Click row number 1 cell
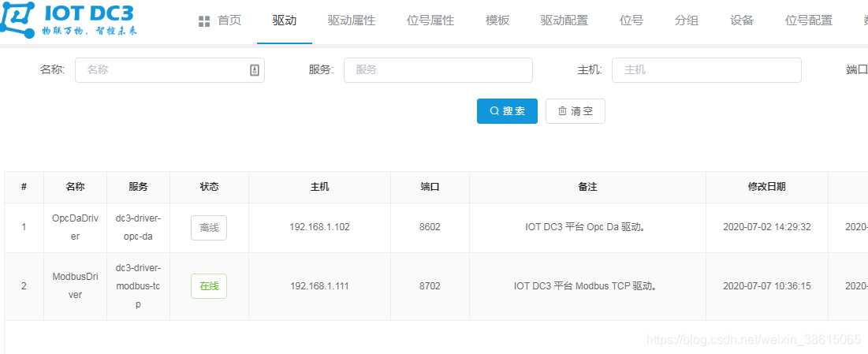Viewport: 868px width, 354px height. click(24, 227)
